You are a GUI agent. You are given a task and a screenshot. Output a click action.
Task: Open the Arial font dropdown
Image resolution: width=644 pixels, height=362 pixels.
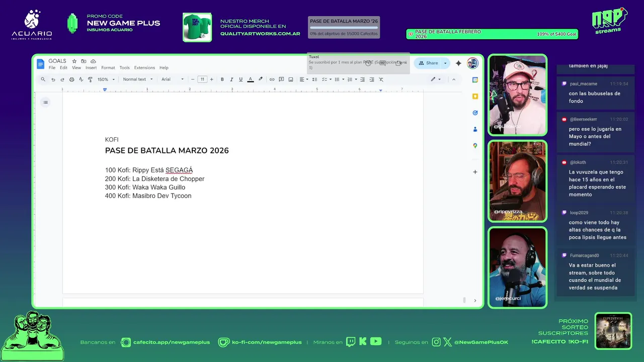tap(173, 79)
